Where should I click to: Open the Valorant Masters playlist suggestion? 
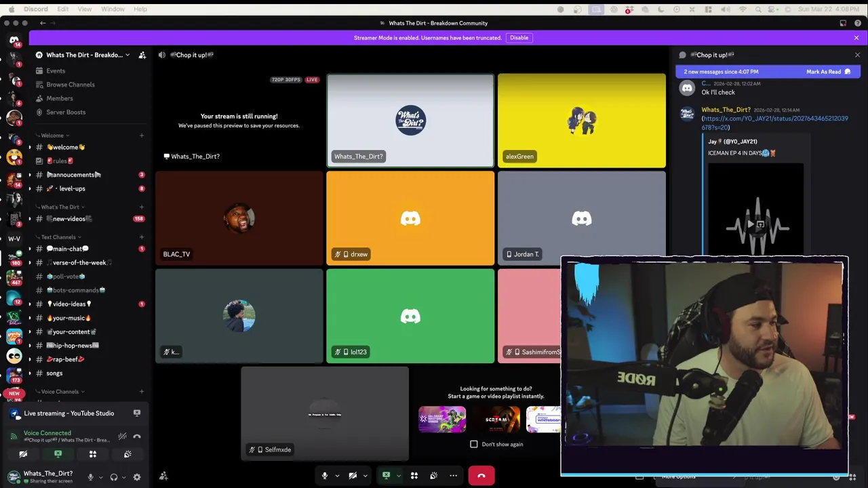pyautogui.click(x=442, y=420)
